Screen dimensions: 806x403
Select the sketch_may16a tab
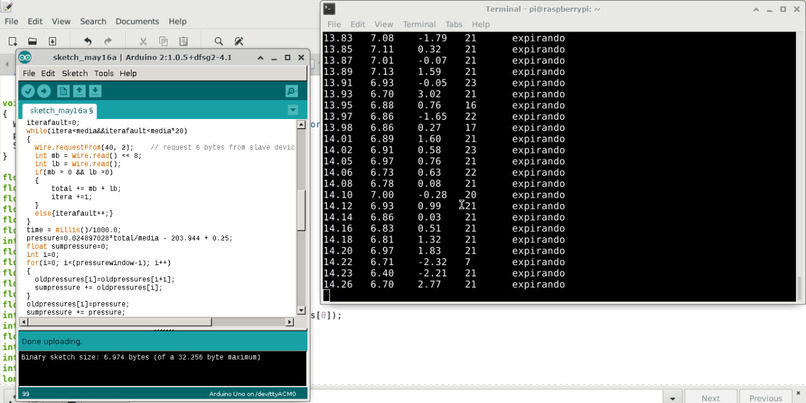[59, 111]
